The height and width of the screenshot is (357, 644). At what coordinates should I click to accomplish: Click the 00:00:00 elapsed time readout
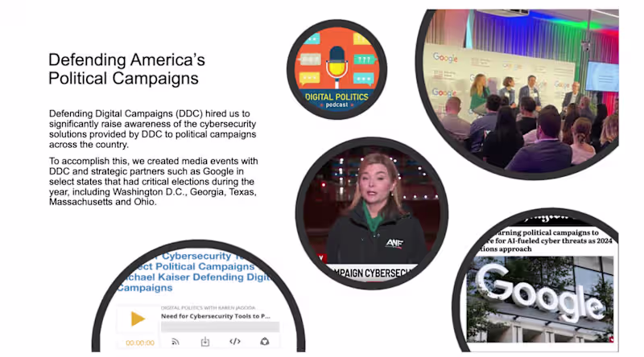click(x=140, y=343)
